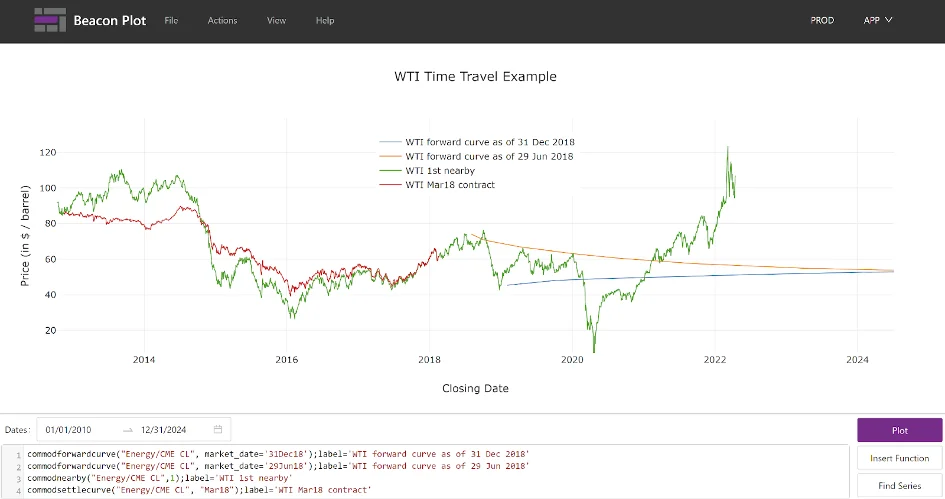Click the end date field 12/31/2024
The image size is (945, 499).
164,430
